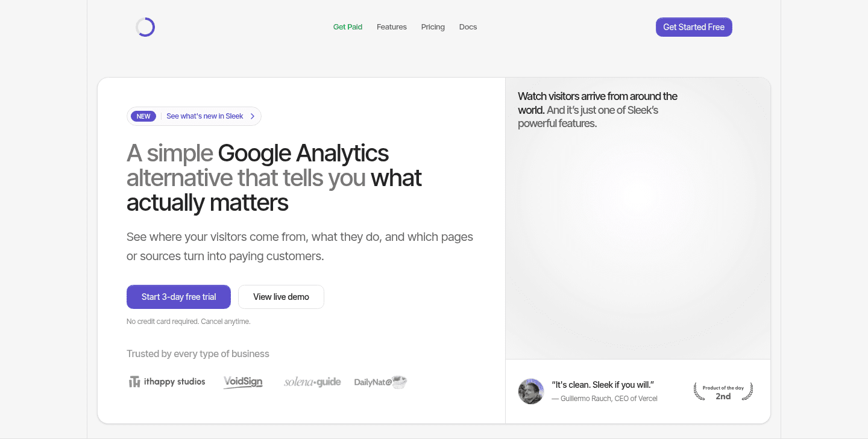The height and width of the screenshot is (439, 868).
Task: Click Trusted by every type of business
Action: [x=198, y=354]
